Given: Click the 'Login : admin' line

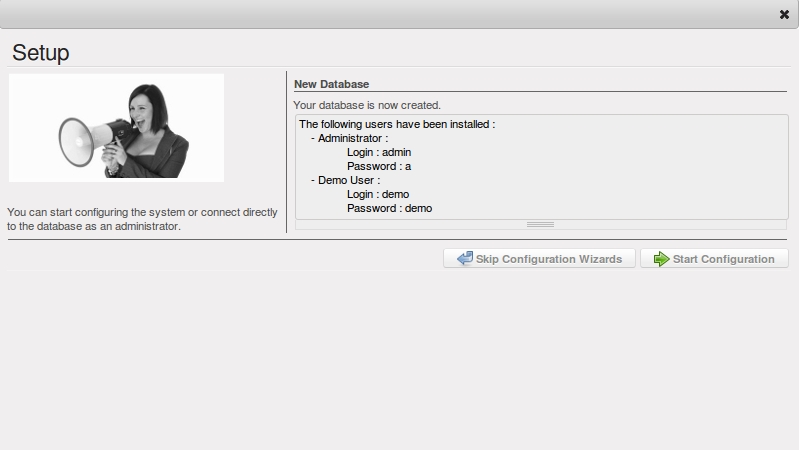Looking at the screenshot, I should point(379,152).
